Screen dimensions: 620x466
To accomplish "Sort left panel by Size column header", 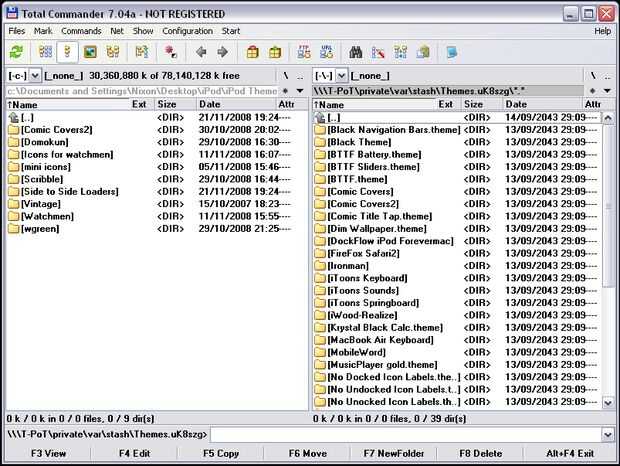I will (x=175, y=104).
